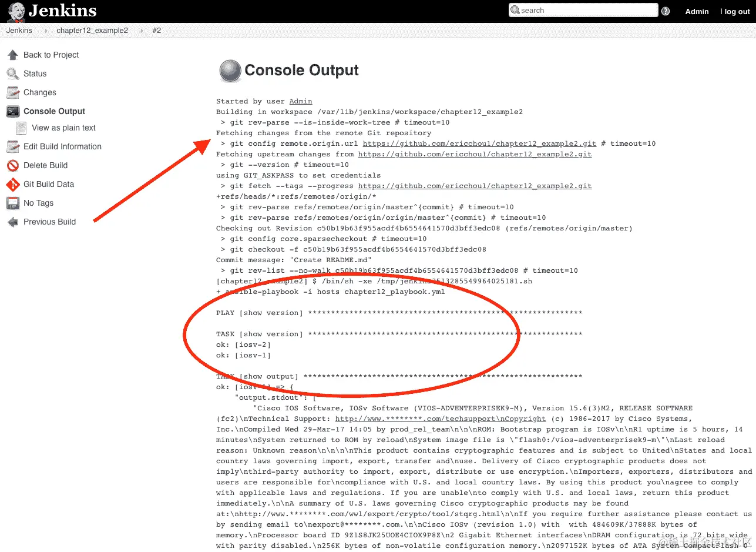Focus the search input field
The height and width of the screenshot is (552, 756).
point(583,11)
